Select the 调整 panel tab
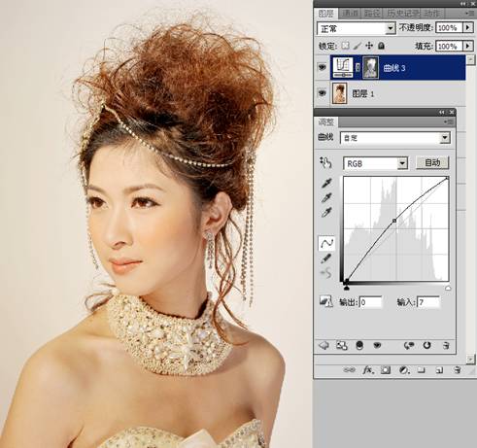 (325, 122)
